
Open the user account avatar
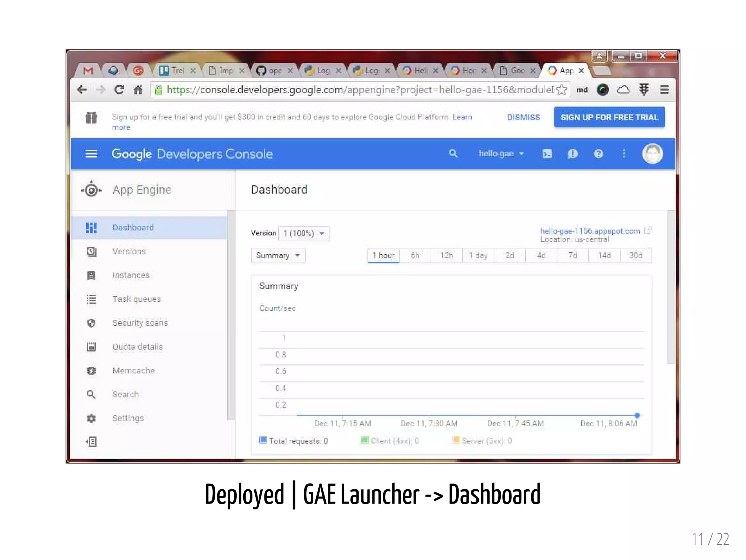[x=652, y=154]
